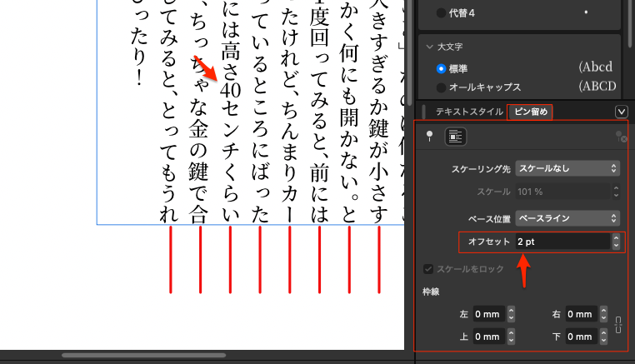Switch to the テキストスタイル tab

[x=468, y=112]
